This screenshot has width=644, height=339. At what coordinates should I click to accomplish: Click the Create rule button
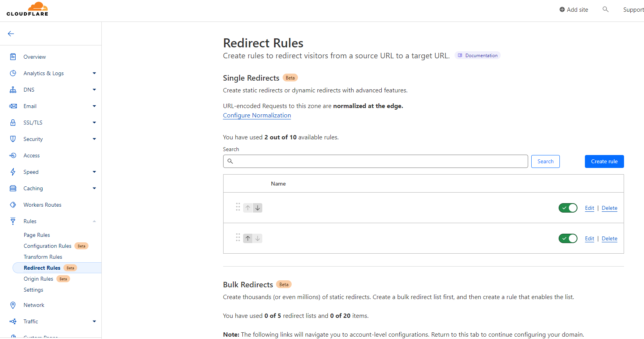tap(604, 161)
